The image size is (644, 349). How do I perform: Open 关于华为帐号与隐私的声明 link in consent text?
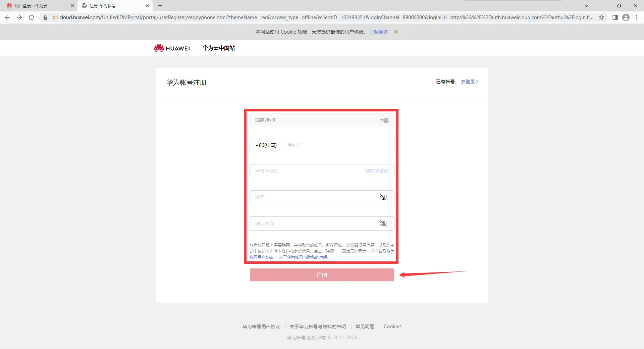(303, 257)
